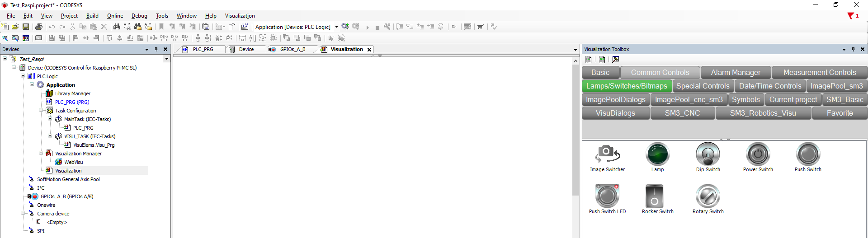868x238 pixels.
Task: Open the Measurement Controls toolbox category
Action: (x=819, y=73)
